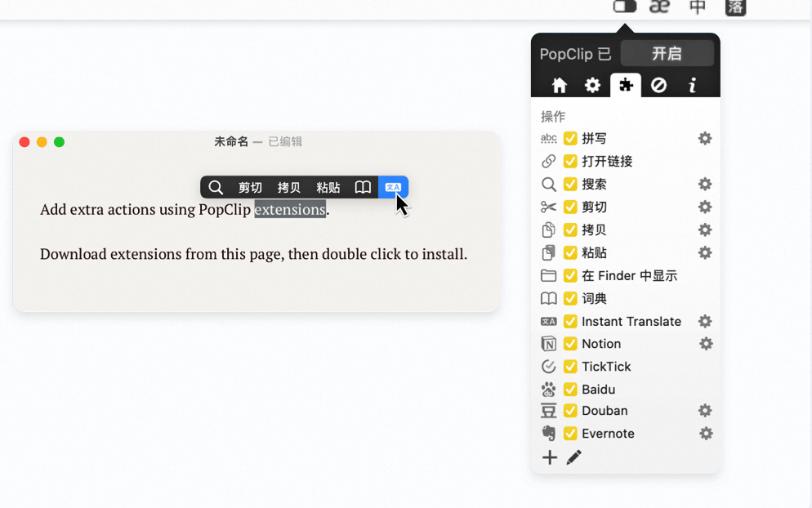This screenshot has width=812, height=508.
Task: Click the pencil edit icon
Action: (573, 457)
